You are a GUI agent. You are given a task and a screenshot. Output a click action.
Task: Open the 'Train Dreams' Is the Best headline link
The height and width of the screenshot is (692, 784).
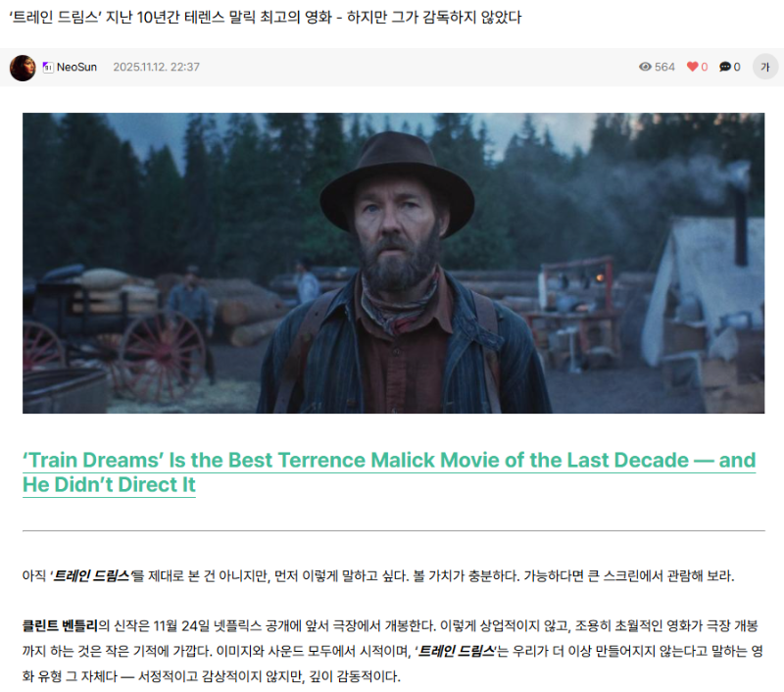(x=389, y=472)
